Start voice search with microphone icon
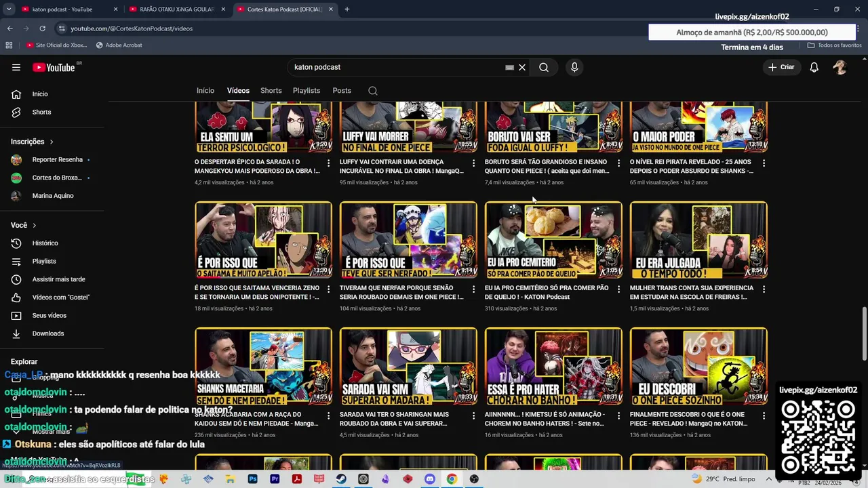This screenshot has height=488, width=868. click(574, 67)
